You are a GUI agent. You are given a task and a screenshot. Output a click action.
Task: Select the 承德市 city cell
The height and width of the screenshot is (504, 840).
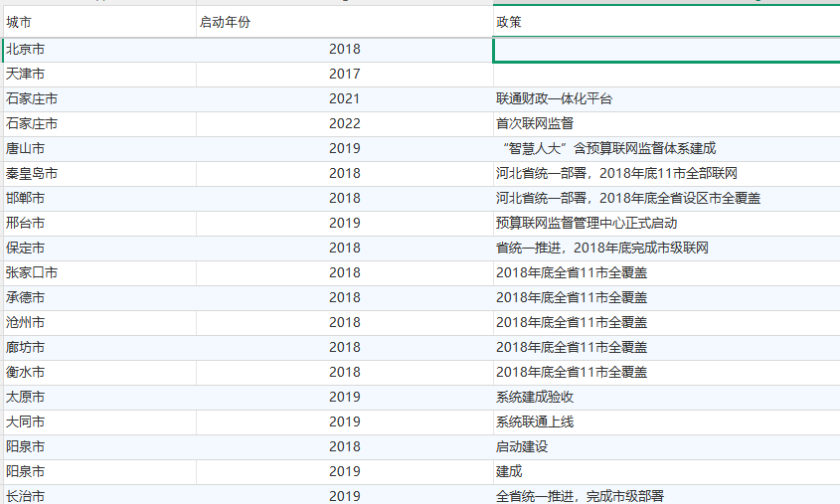click(x=99, y=298)
